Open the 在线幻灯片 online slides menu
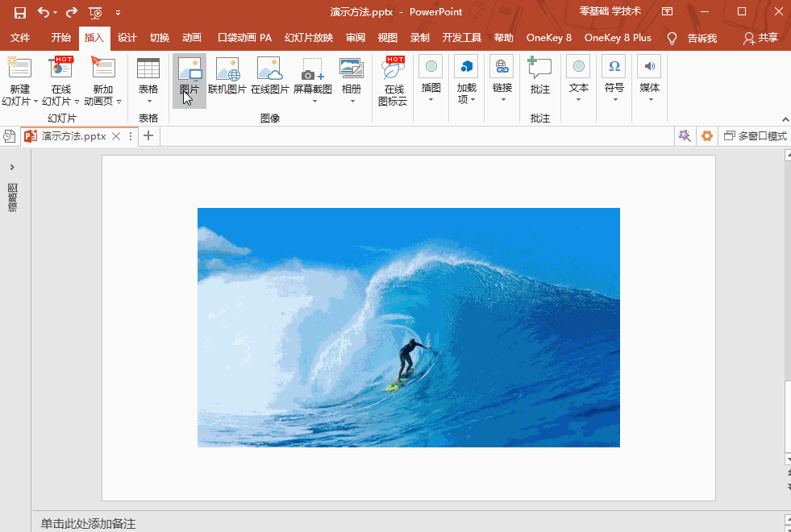This screenshot has width=791, height=532. [61, 81]
